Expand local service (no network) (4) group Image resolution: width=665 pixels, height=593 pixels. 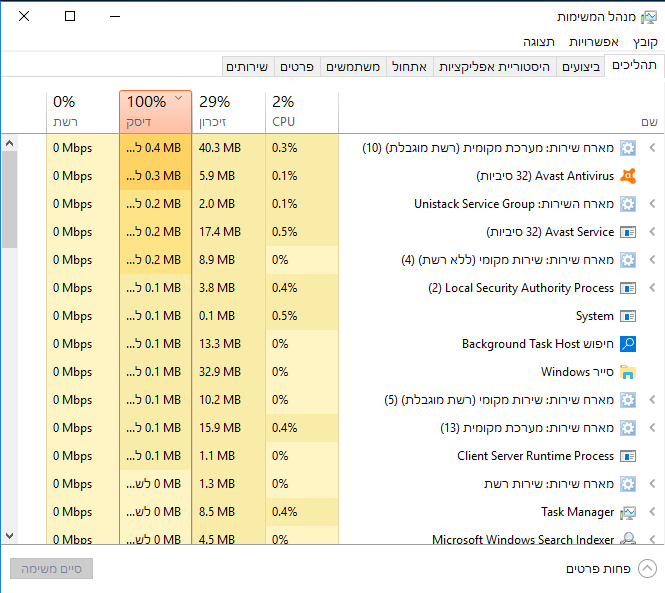653,260
